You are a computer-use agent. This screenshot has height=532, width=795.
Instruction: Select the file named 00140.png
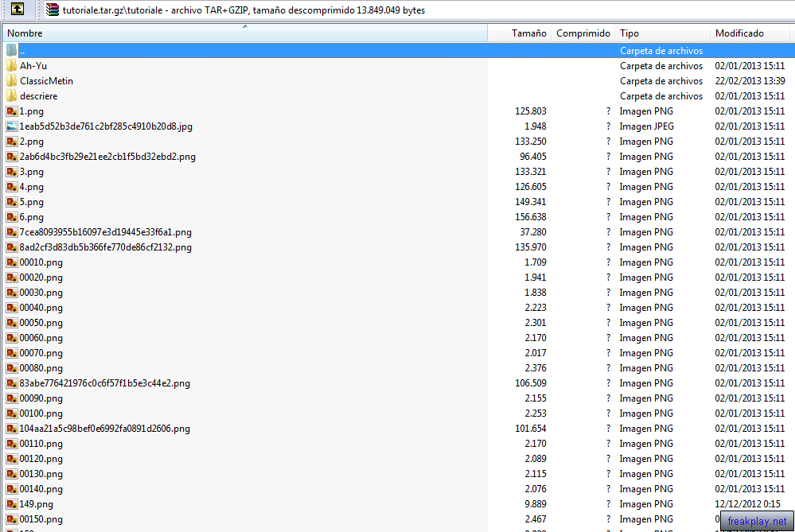point(41,489)
